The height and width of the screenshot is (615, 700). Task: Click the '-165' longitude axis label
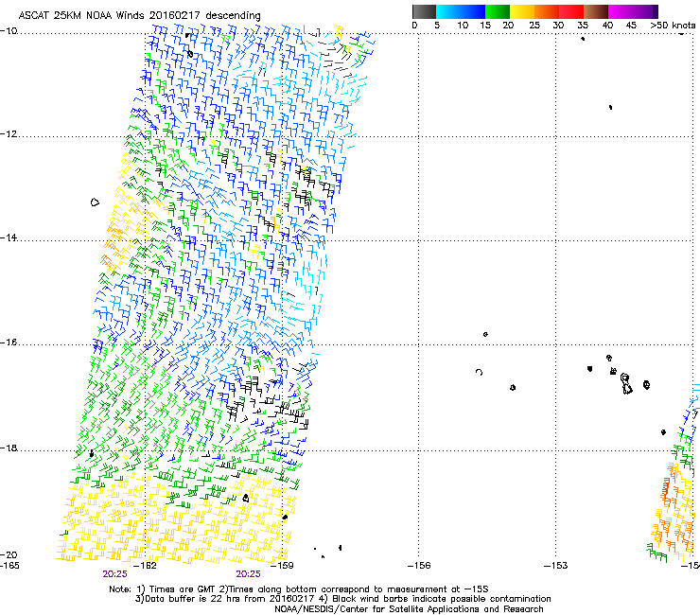(x=9, y=566)
